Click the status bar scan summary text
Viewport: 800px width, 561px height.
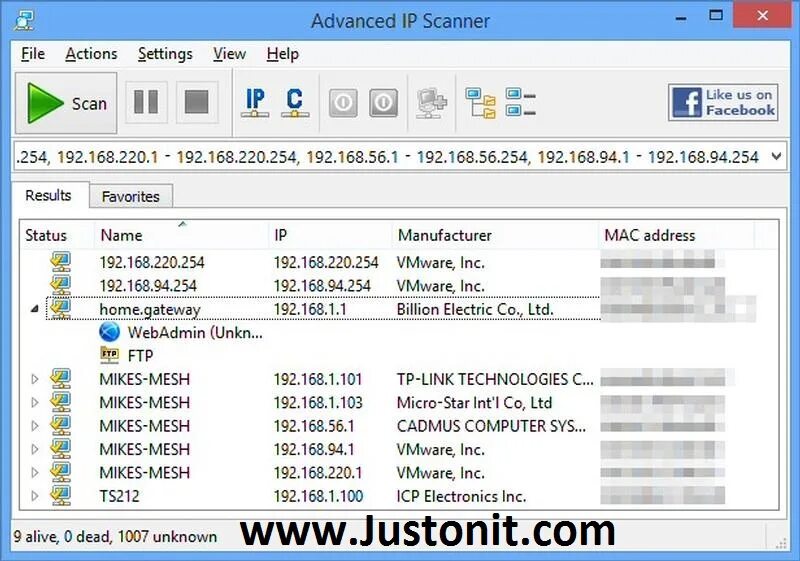[115, 537]
